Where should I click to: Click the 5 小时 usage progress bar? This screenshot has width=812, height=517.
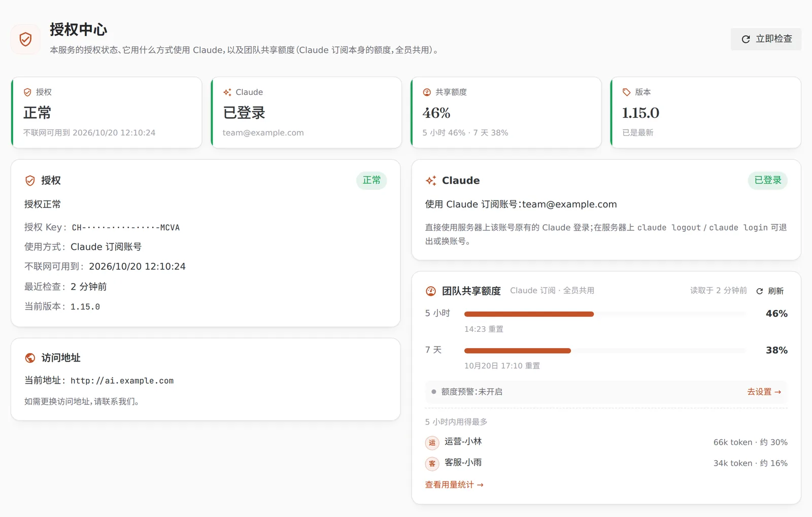(x=605, y=314)
